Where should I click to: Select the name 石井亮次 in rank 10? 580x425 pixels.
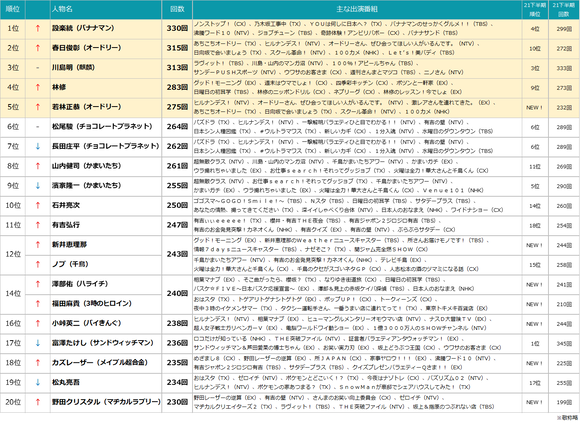pos(66,205)
